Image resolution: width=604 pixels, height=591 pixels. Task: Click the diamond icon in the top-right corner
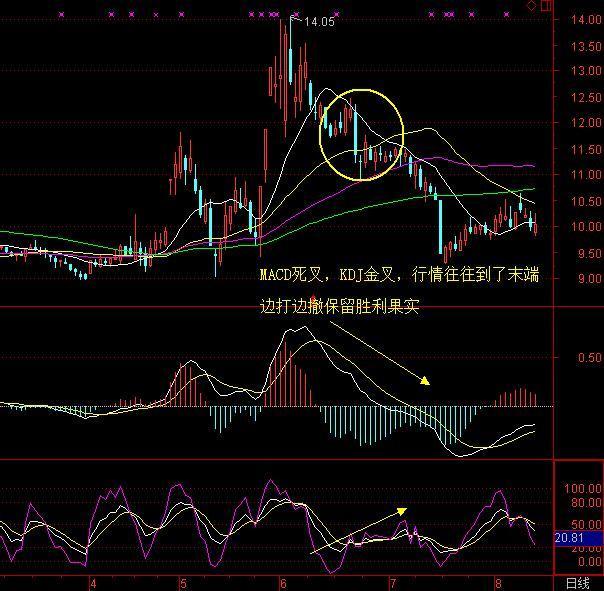click(x=529, y=6)
